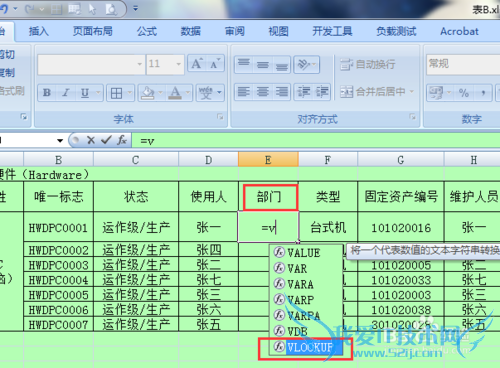Viewport: 500px width, 368px height.
Task: Click cell HWDPC0003
Action: (x=59, y=265)
